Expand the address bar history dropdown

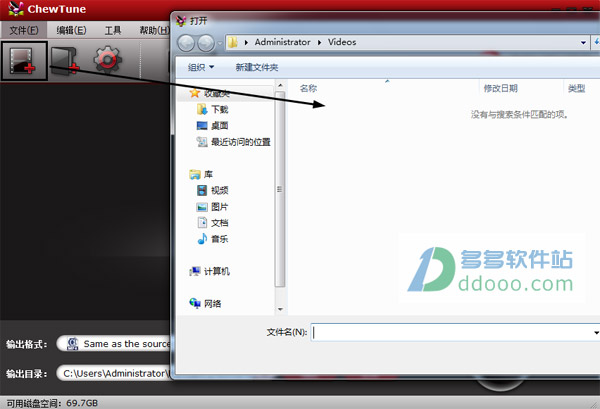pyautogui.click(x=583, y=42)
